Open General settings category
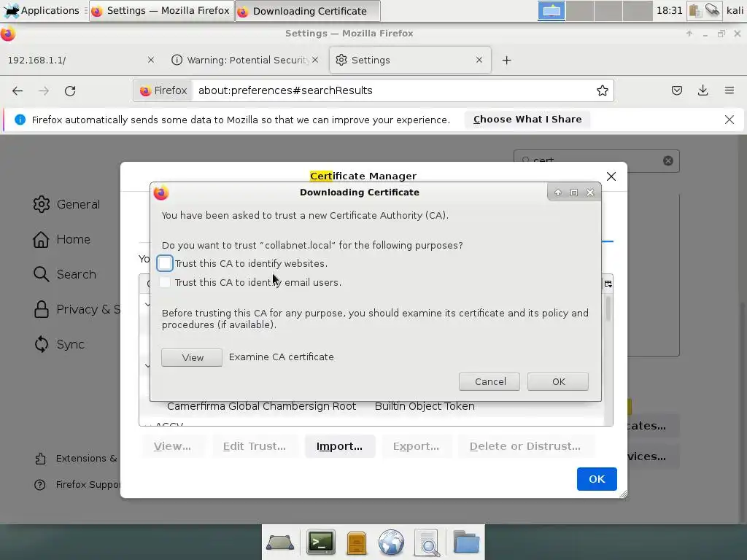 point(66,204)
